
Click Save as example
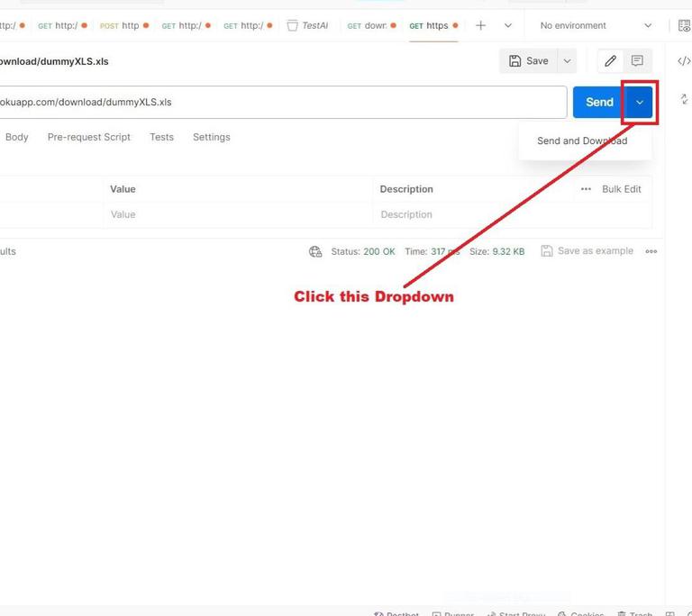pos(587,251)
